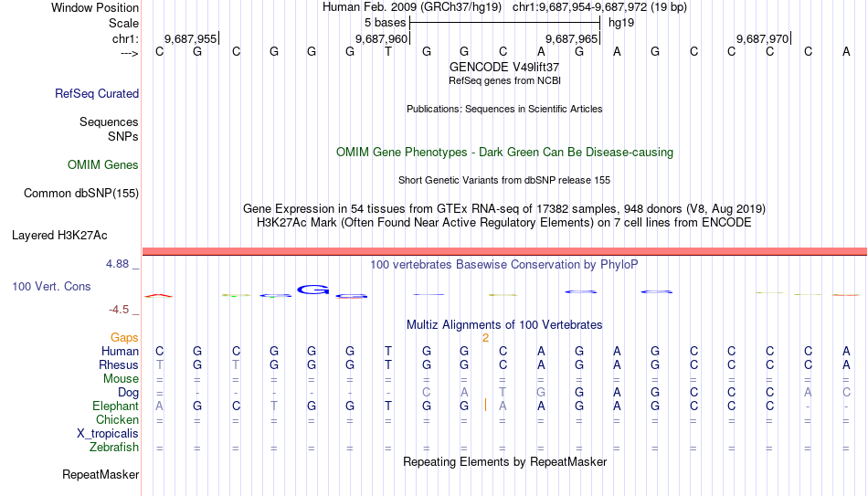Image resolution: width=868 pixels, height=496 pixels.
Task: Click Short Genetic Variants from dbSNP title
Action: (504, 180)
